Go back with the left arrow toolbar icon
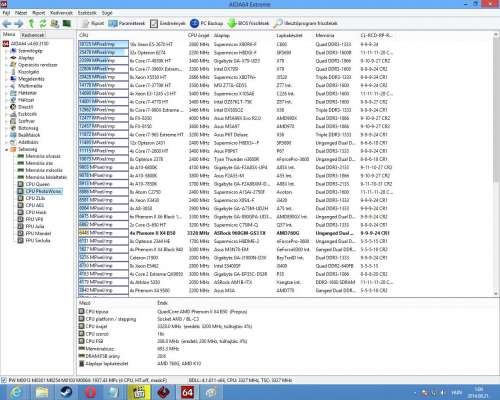This screenshot has height=400, width=500. [7, 23]
